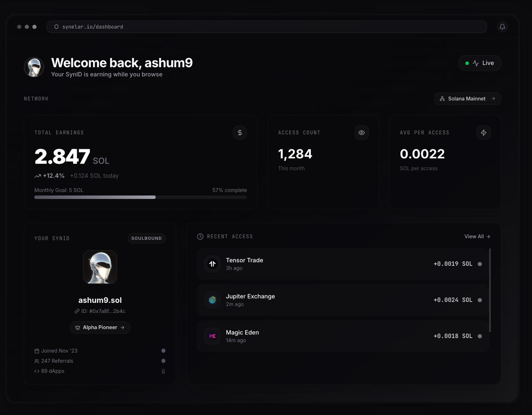Click View All recent access
532x415 pixels.
(477, 236)
